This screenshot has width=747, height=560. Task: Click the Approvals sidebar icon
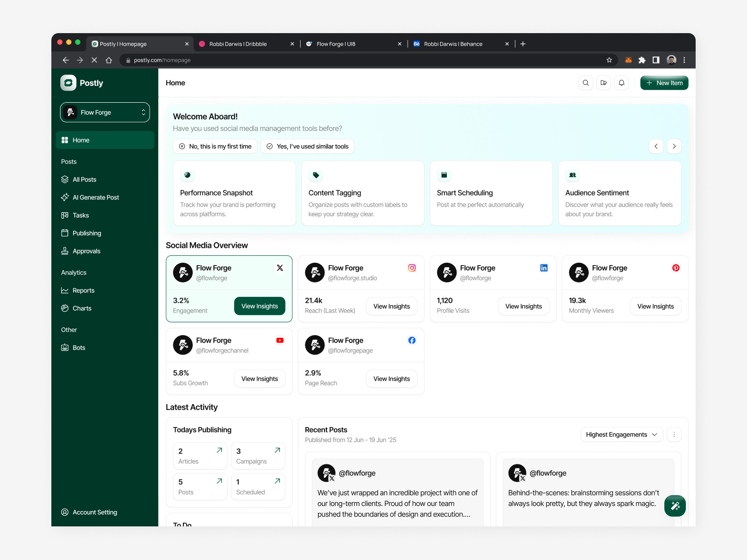(65, 251)
